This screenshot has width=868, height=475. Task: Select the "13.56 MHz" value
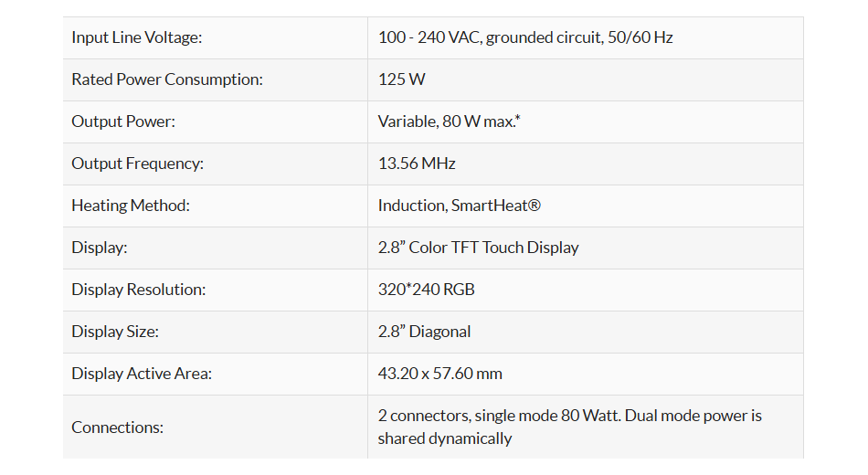point(417,164)
